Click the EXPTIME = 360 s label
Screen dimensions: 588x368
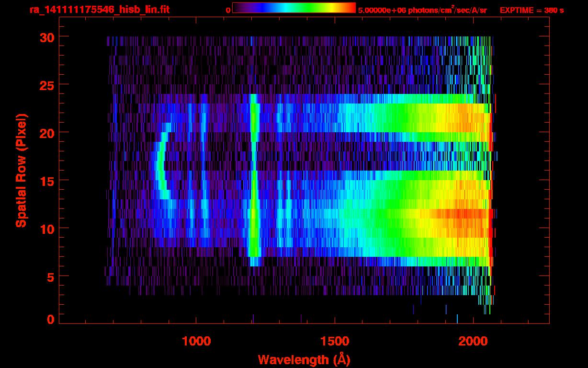[531, 10]
